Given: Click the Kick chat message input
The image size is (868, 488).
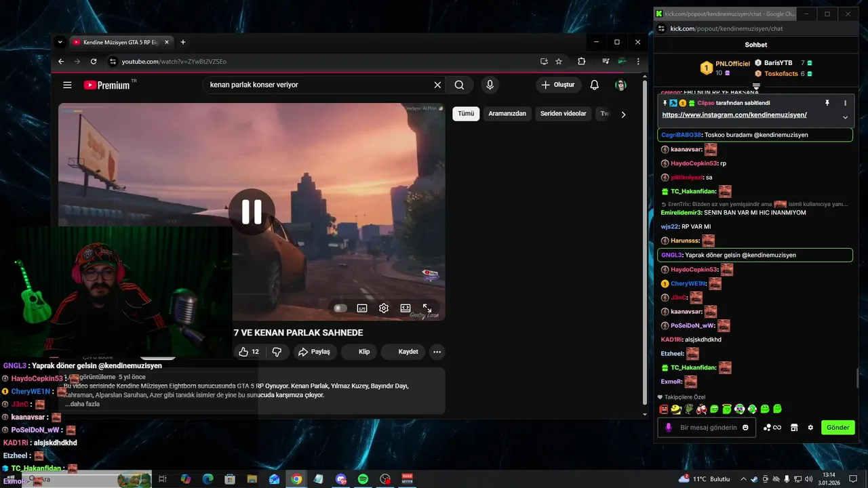Looking at the screenshot, I should click(707, 428).
